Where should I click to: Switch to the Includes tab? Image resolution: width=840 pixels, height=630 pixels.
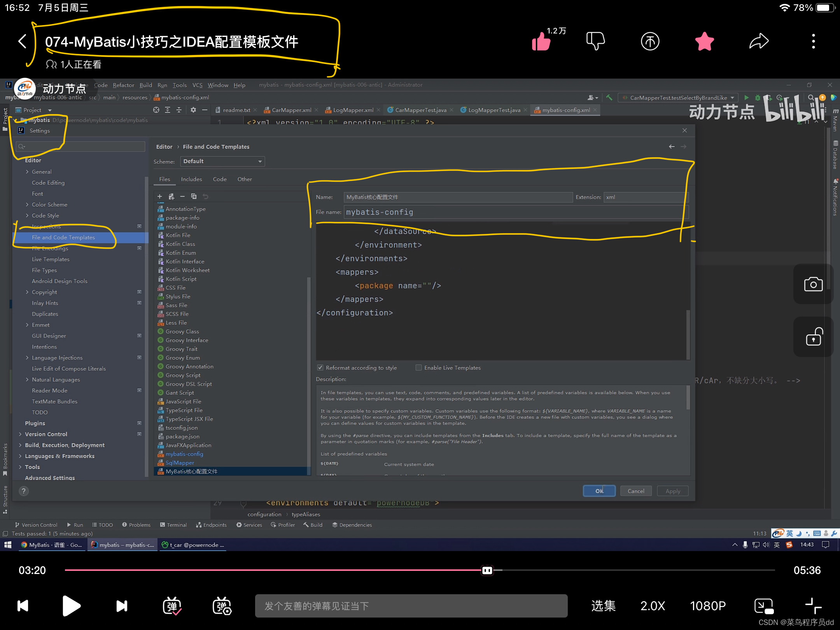coord(191,179)
